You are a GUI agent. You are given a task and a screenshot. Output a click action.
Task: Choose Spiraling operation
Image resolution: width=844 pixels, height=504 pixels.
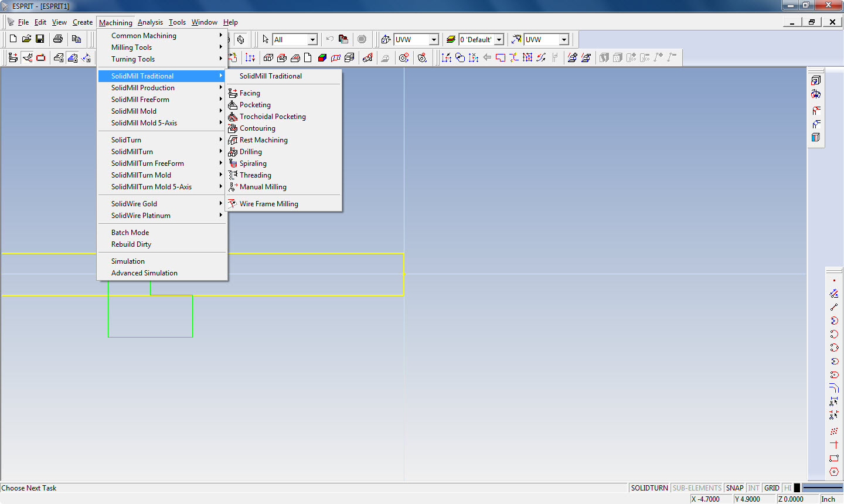[284, 164]
